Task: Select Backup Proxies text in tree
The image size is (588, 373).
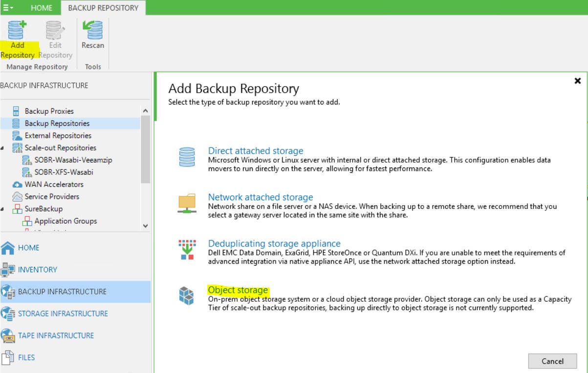Action: point(49,111)
